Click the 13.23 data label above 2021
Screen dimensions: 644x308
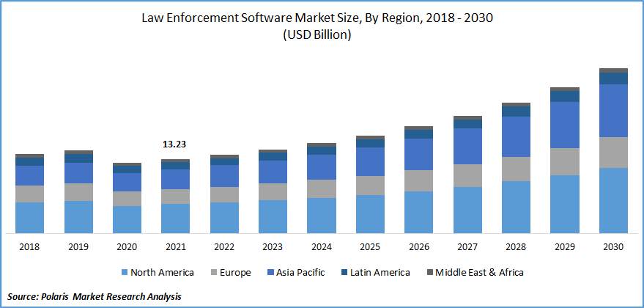pos(174,145)
